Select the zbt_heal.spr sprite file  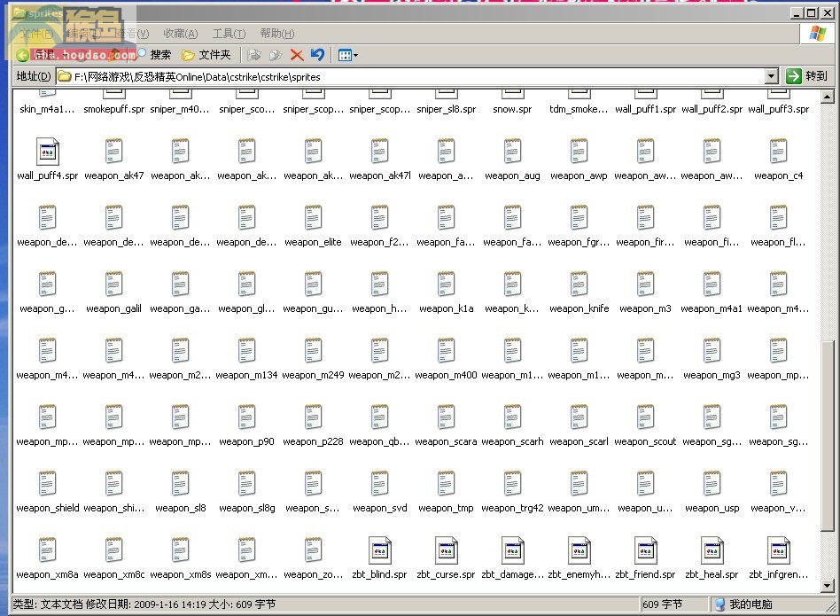(x=712, y=550)
